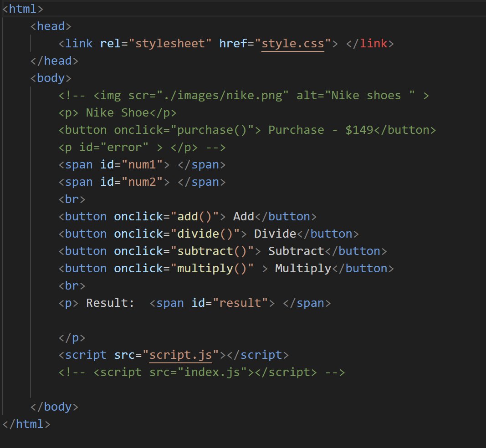
Task: Click the opening head tag
Action: tap(51, 26)
